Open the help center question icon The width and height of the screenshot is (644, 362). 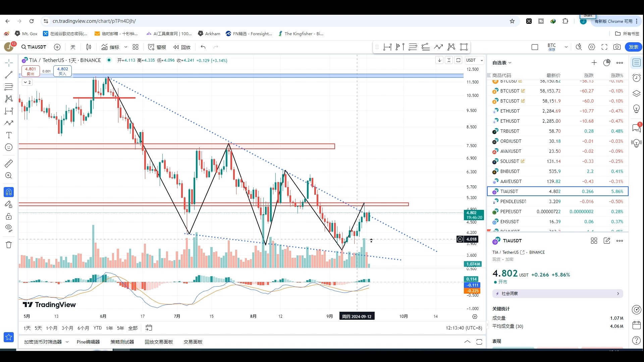[x=636, y=341]
